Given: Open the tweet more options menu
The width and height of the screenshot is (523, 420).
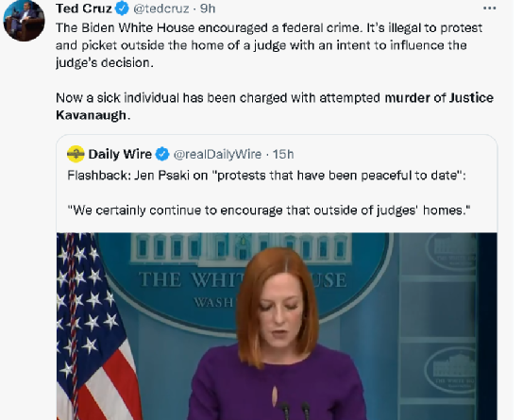Looking at the screenshot, I should point(489,8).
